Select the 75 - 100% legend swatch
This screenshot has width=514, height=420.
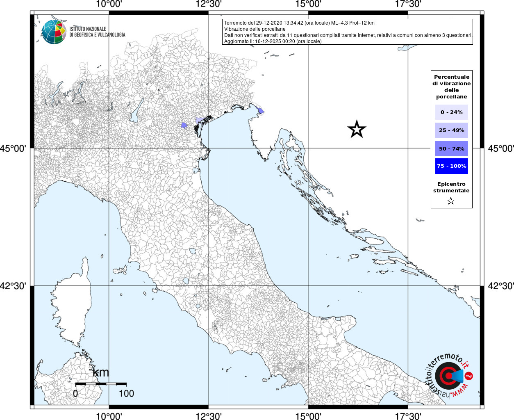[x=451, y=166]
